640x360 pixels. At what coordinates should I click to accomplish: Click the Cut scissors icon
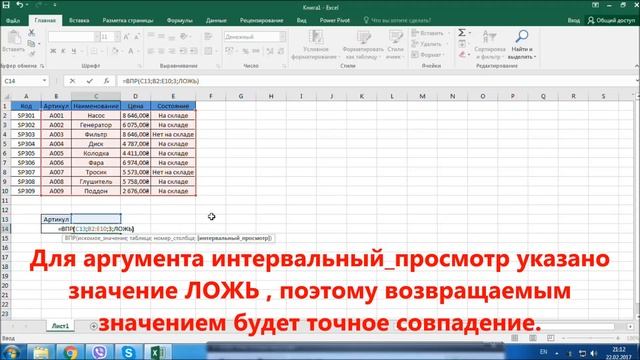tap(31, 33)
